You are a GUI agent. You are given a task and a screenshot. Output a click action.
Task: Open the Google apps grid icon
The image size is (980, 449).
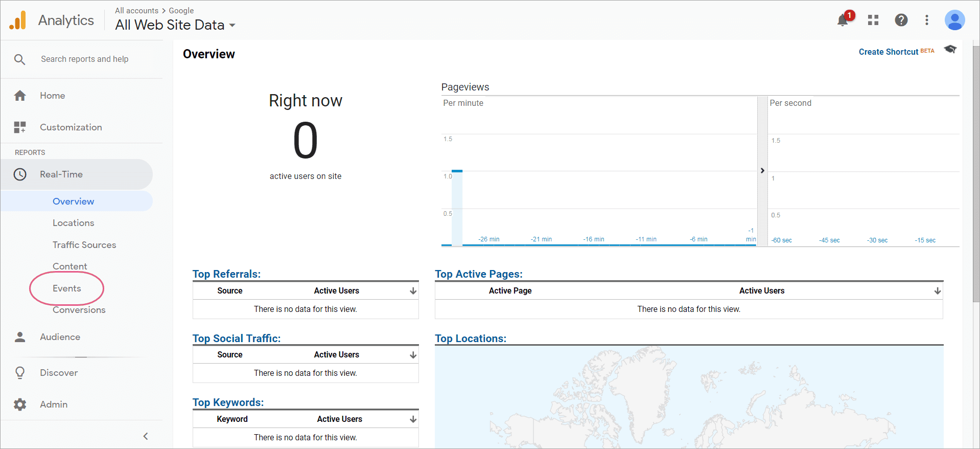click(x=873, y=20)
